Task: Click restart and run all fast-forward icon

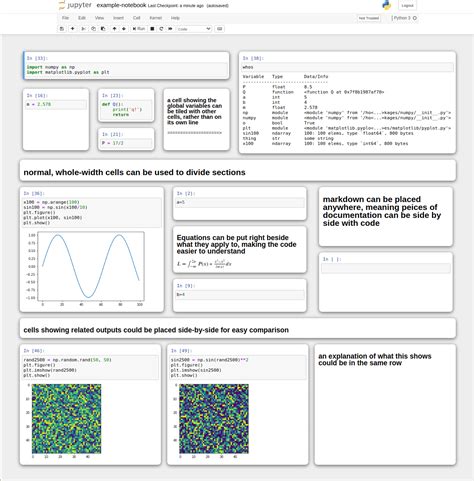Action: tap(170, 29)
